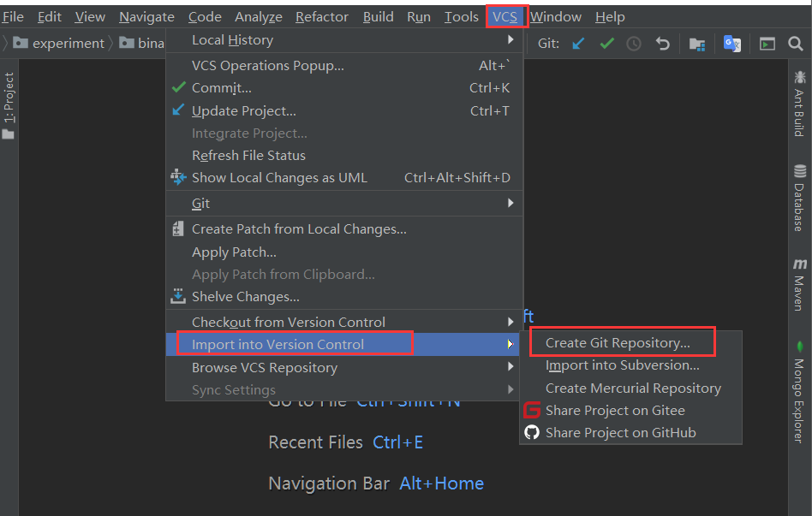The height and width of the screenshot is (516, 812).
Task: Open the Git menu entry
Action: tap(344, 204)
